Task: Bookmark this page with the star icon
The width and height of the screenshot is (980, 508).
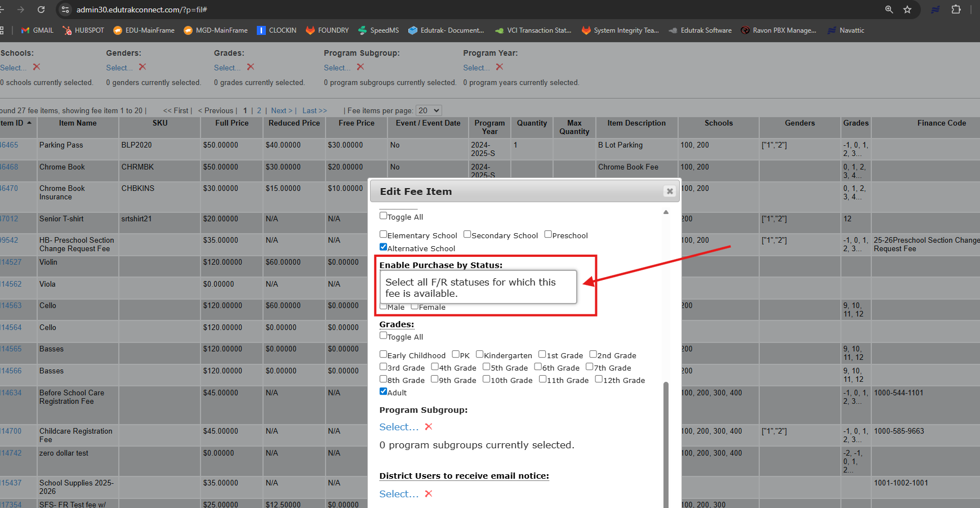Action: [x=907, y=10]
